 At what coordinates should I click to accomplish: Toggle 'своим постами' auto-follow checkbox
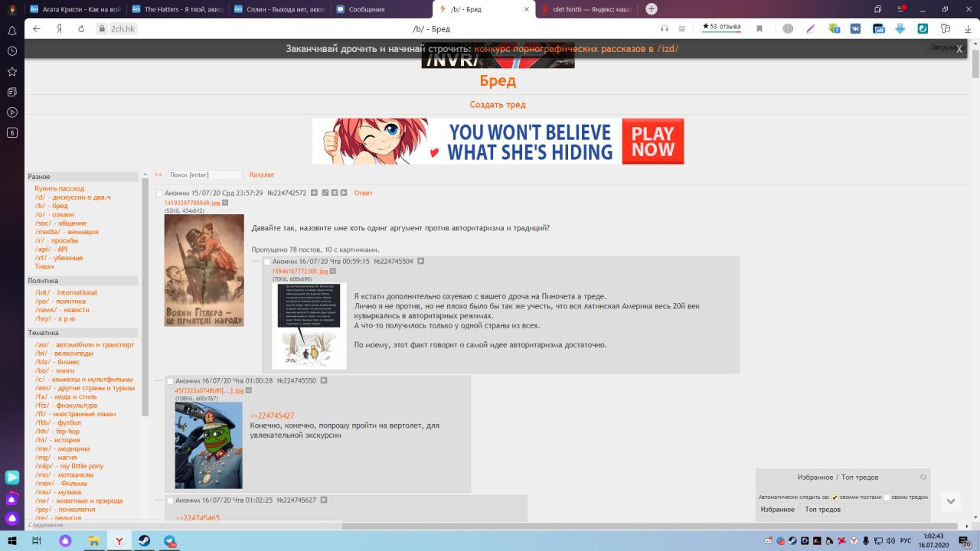(x=835, y=497)
